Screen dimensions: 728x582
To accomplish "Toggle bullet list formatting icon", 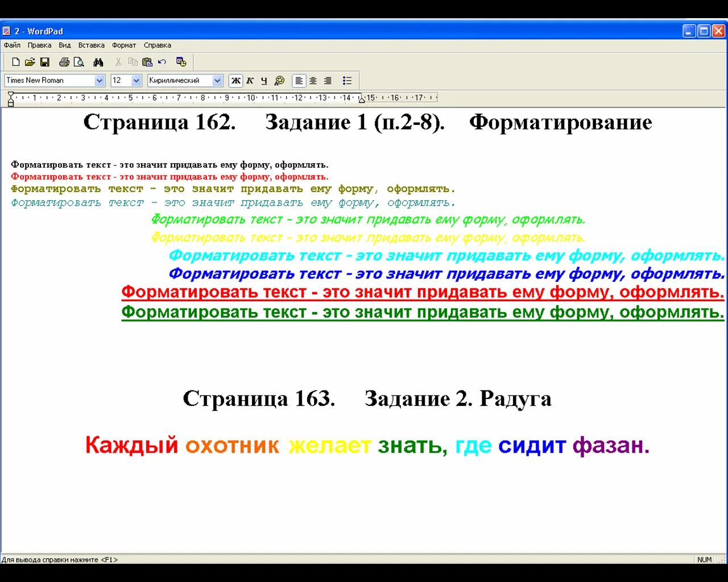I will pyautogui.click(x=347, y=81).
